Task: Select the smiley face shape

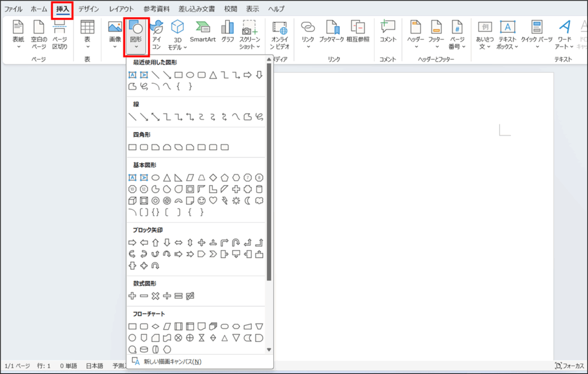Action: pyautogui.click(x=201, y=201)
